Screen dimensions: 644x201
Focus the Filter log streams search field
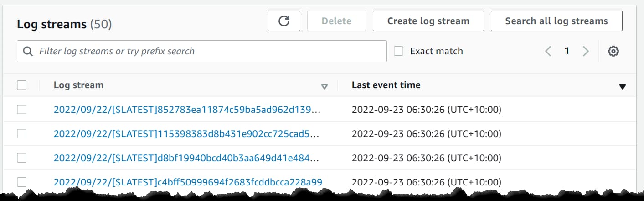coord(210,51)
